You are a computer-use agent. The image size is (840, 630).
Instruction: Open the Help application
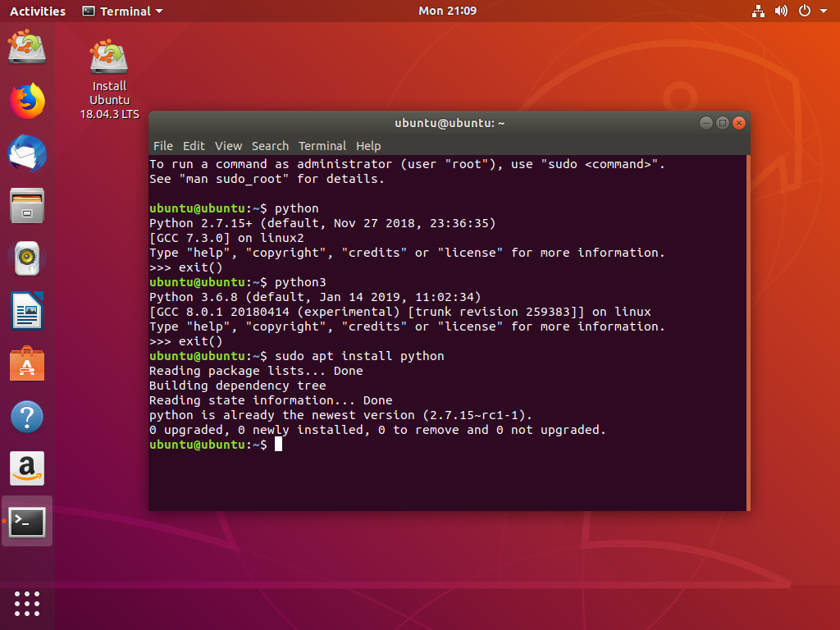click(27, 417)
